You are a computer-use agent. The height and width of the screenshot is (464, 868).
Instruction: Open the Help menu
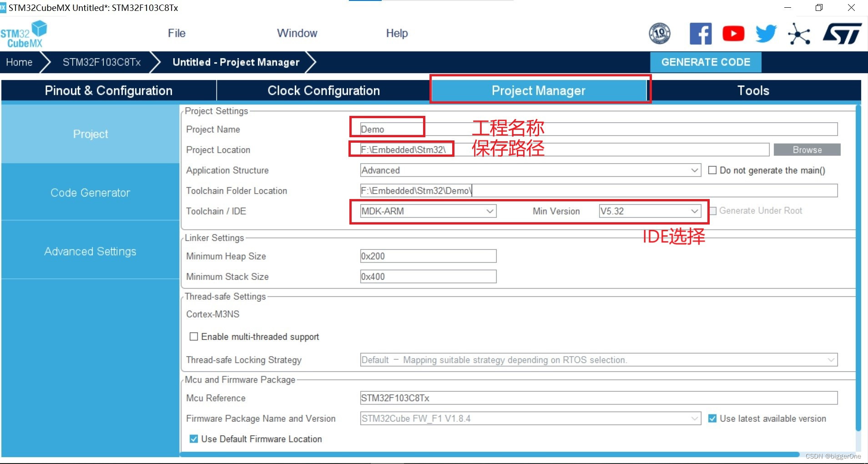click(x=397, y=33)
